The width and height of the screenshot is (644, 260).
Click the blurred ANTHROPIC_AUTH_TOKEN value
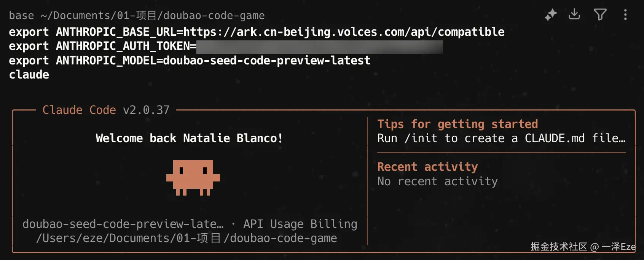click(320, 47)
